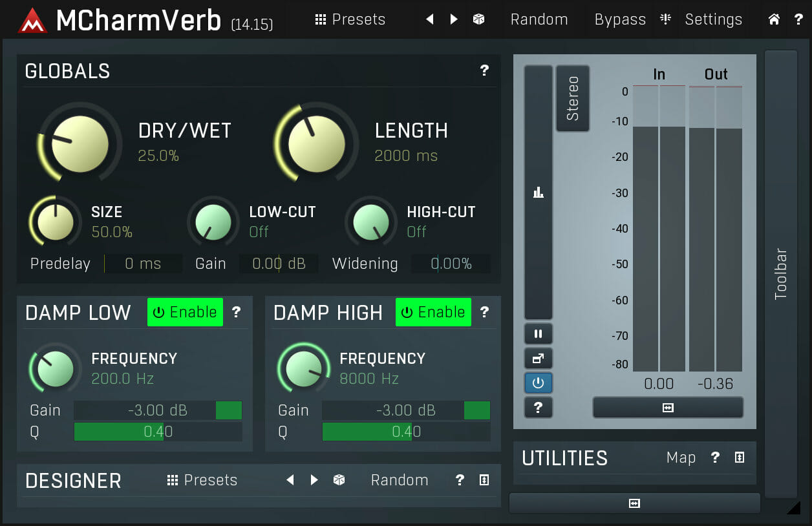Click the histogram icon on meter strip
Screen dimensions: 812x526
pyautogui.click(x=538, y=192)
